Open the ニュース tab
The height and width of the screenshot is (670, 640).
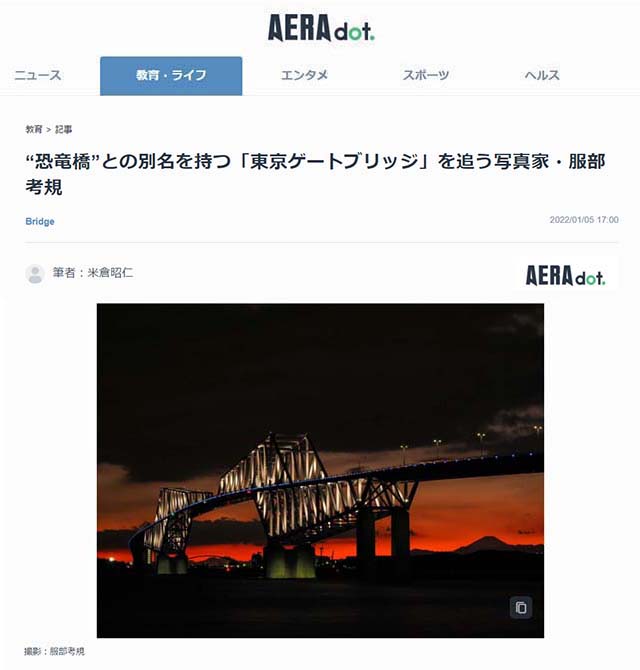pyautogui.click(x=38, y=75)
